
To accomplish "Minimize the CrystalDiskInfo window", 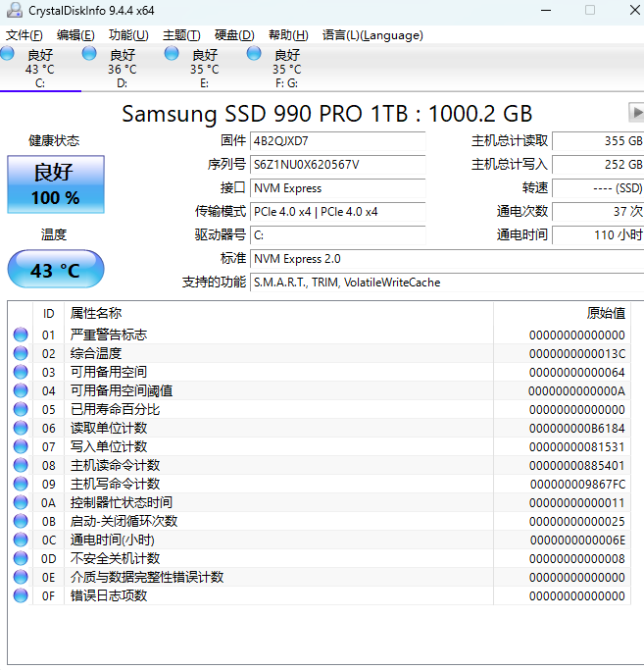I will pos(546,10).
